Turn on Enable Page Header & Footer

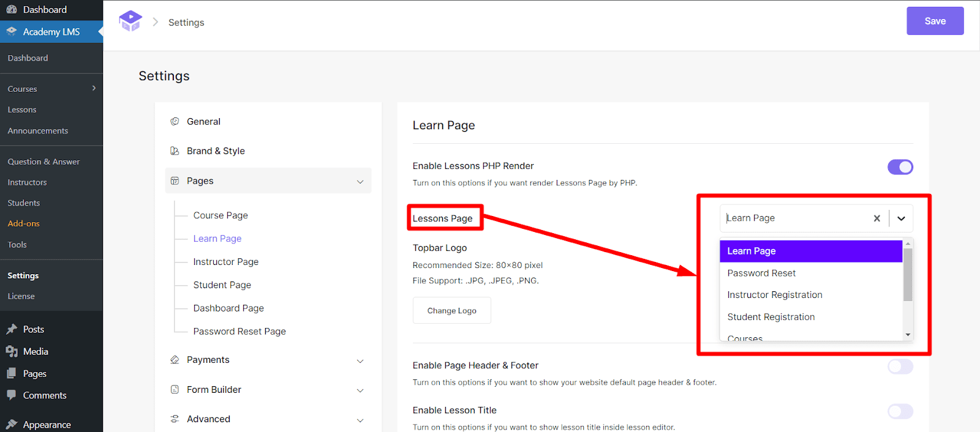(x=900, y=366)
